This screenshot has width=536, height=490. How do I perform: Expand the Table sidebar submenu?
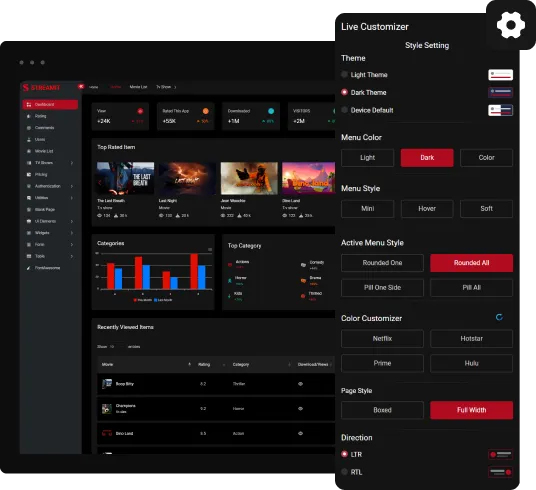[72, 256]
